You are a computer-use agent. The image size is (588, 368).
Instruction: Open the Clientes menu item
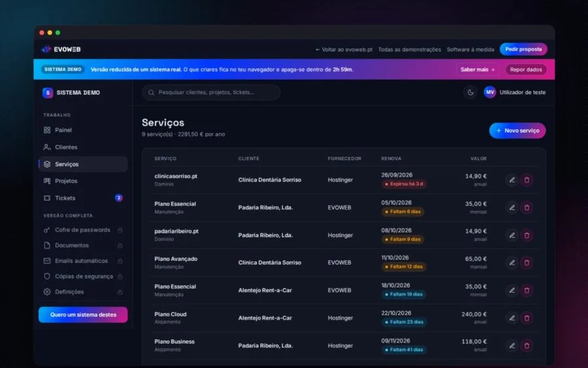[83, 147]
